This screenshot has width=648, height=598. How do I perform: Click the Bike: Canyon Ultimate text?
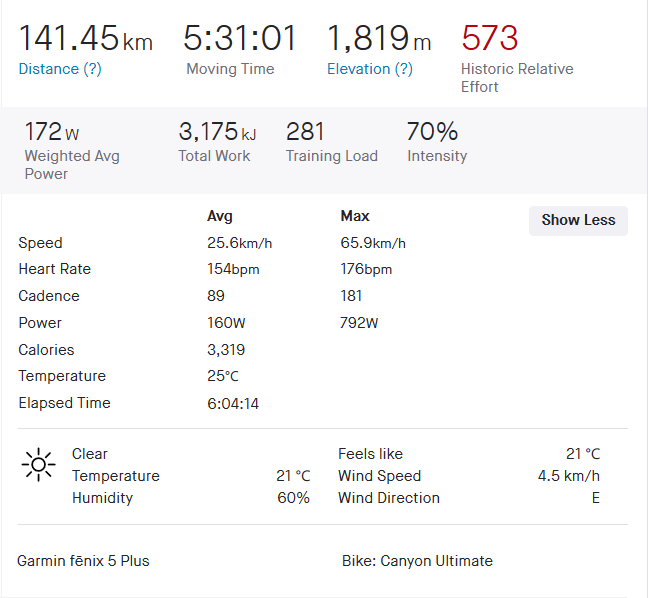pyautogui.click(x=417, y=561)
